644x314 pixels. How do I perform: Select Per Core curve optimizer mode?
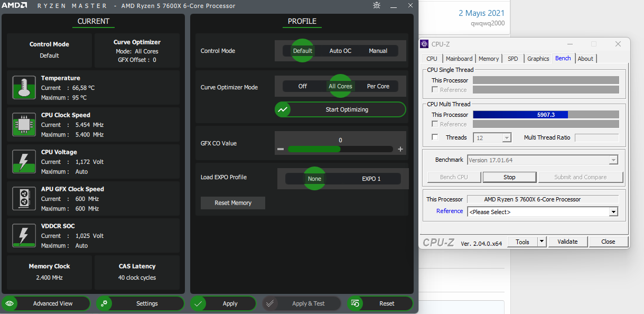(378, 86)
